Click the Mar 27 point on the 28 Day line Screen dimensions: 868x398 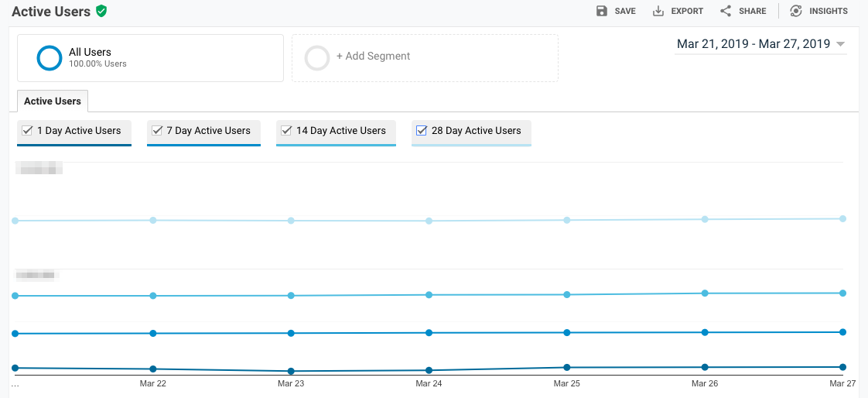pos(842,218)
